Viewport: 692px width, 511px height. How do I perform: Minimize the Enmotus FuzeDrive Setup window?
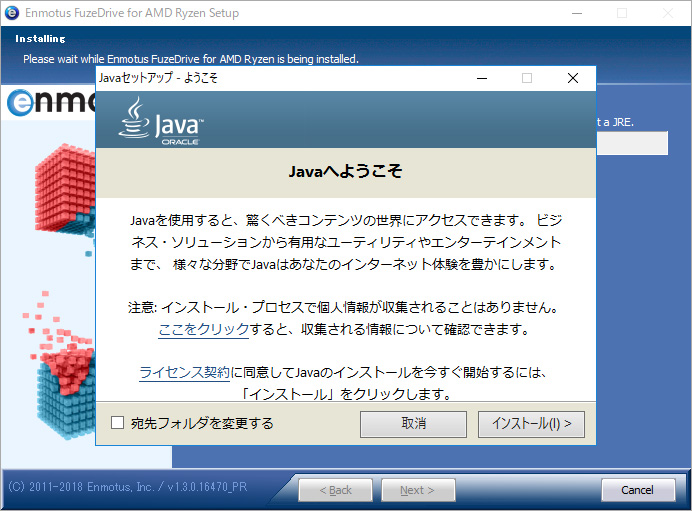point(575,13)
